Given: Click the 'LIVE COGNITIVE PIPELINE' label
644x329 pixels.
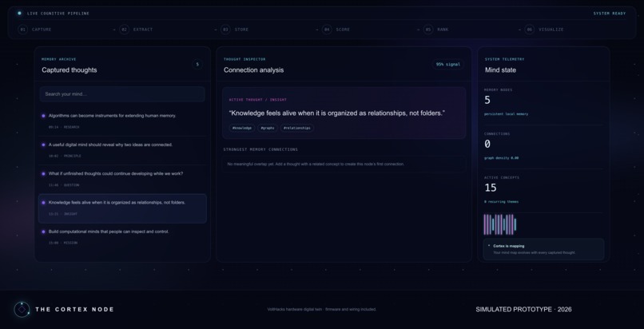Looking at the screenshot, I should click(58, 14).
